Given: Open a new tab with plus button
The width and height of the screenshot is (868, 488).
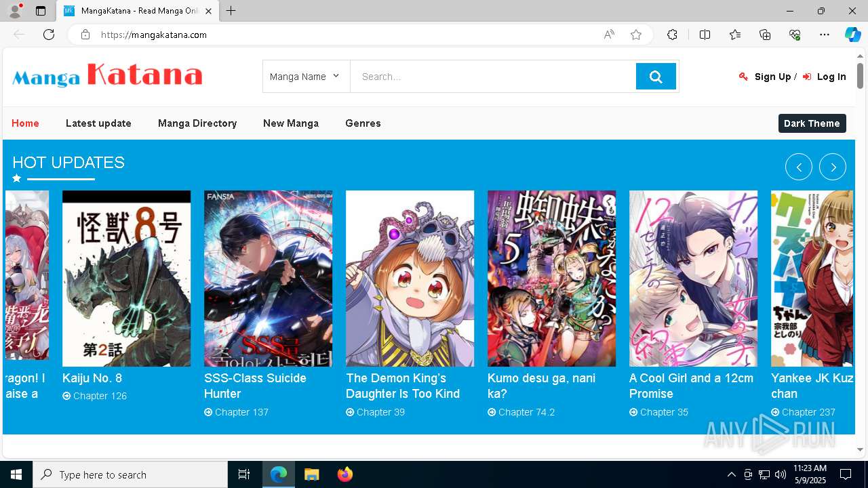Looking at the screenshot, I should click(231, 11).
